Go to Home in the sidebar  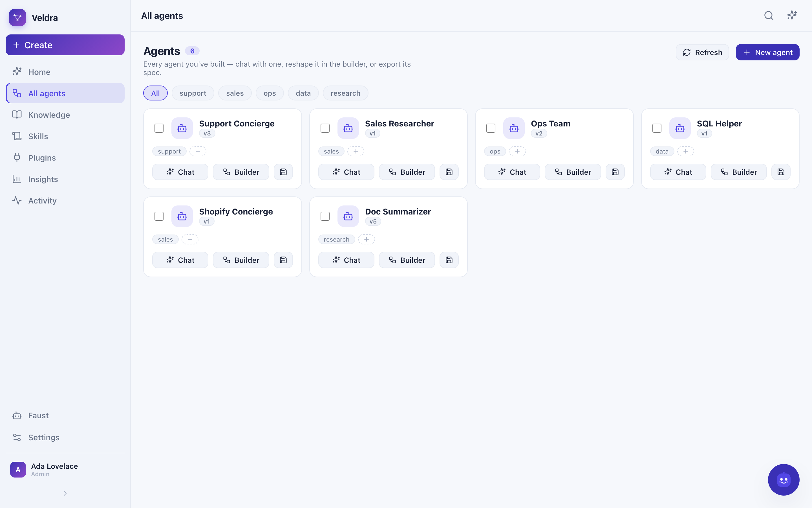[x=65, y=72]
